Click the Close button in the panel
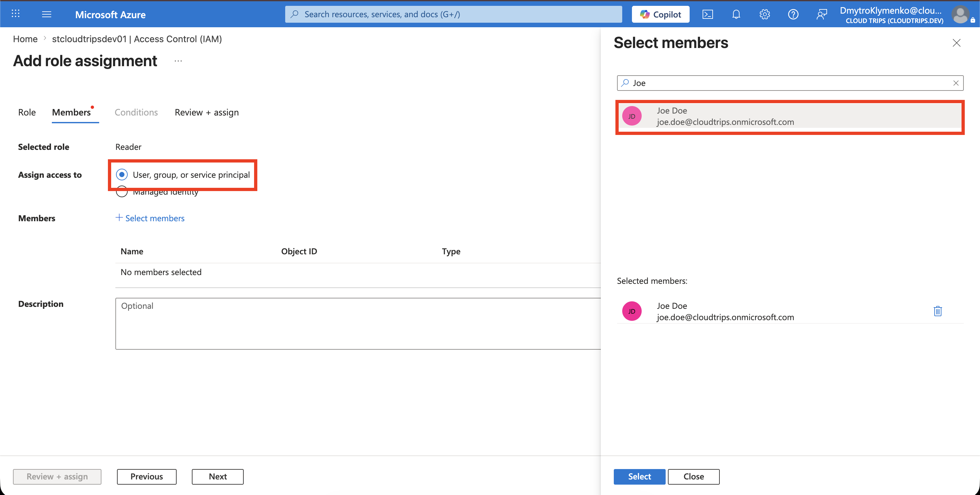The height and width of the screenshot is (495, 980). (x=694, y=476)
